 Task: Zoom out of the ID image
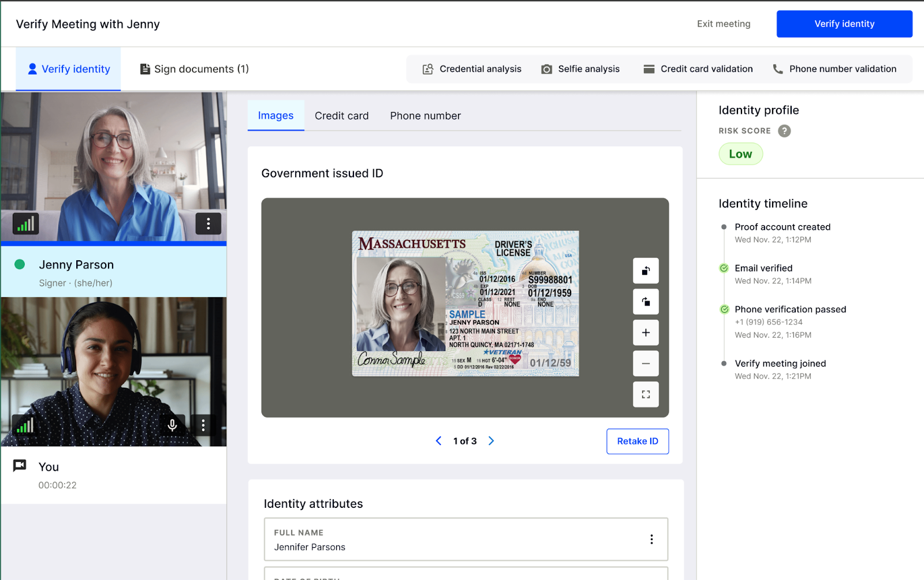tap(646, 364)
